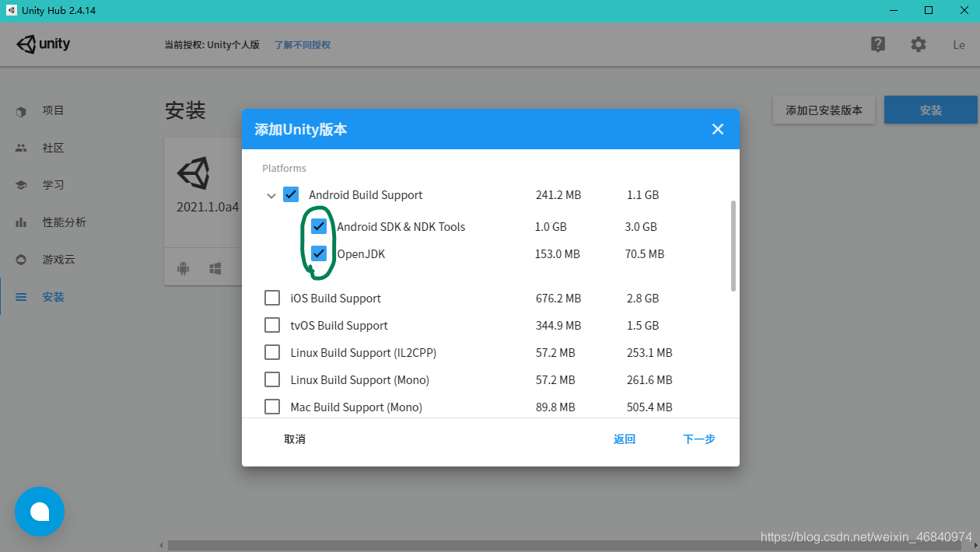Click the Platforms heading text

click(284, 168)
